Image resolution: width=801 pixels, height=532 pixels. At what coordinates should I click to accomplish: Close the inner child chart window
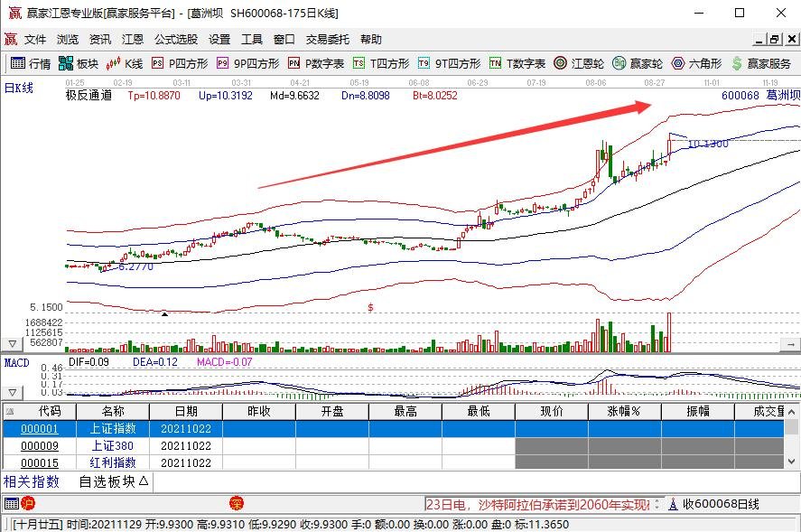(x=791, y=39)
